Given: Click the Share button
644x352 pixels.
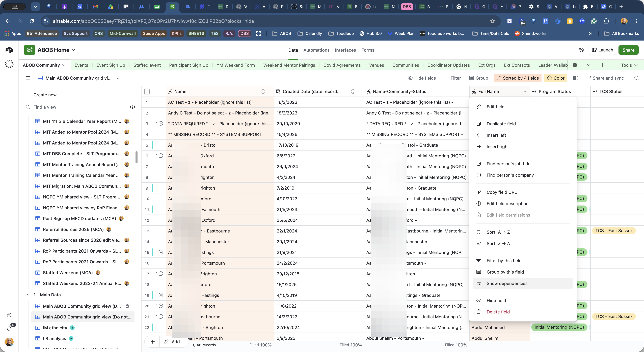Looking at the screenshot, I should (628, 50).
